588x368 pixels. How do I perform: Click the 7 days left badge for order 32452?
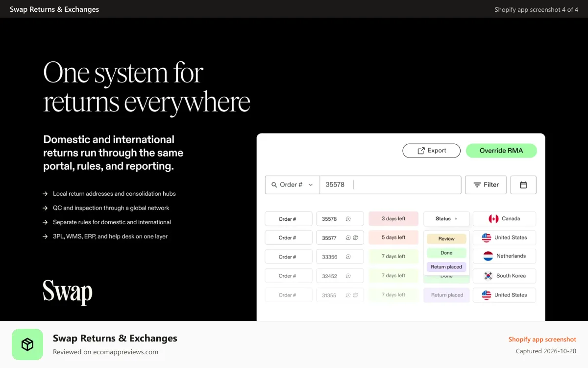tap(393, 276)
